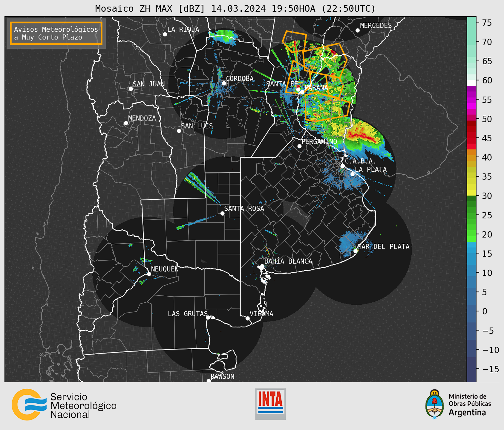This screenshot has height=430, width=504.
Task: Click the 'LA PLATA' map label
Action: 371,170
